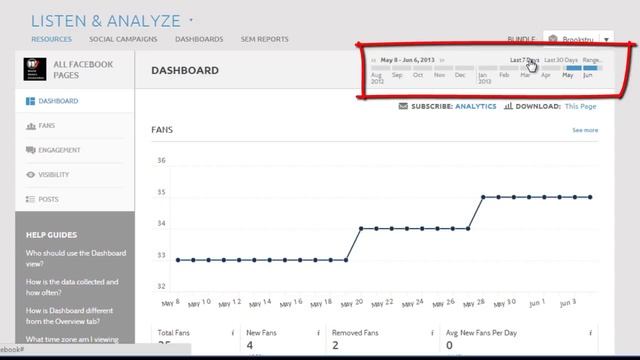Select Last 30 Days range

pos(561,60)
